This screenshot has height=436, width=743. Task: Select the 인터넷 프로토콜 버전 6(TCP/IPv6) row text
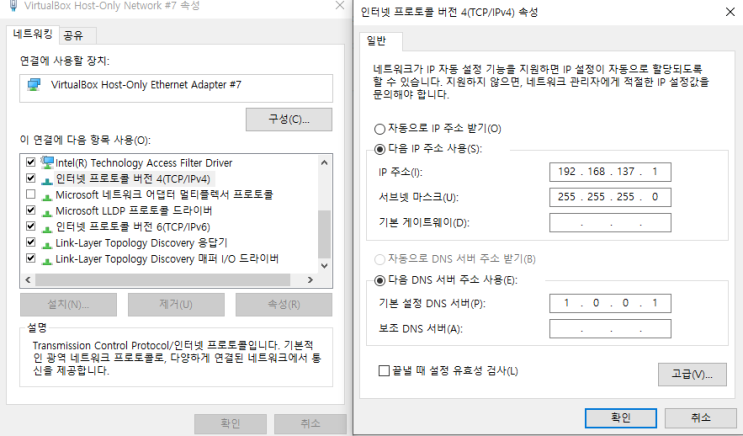tap(133, 227)
